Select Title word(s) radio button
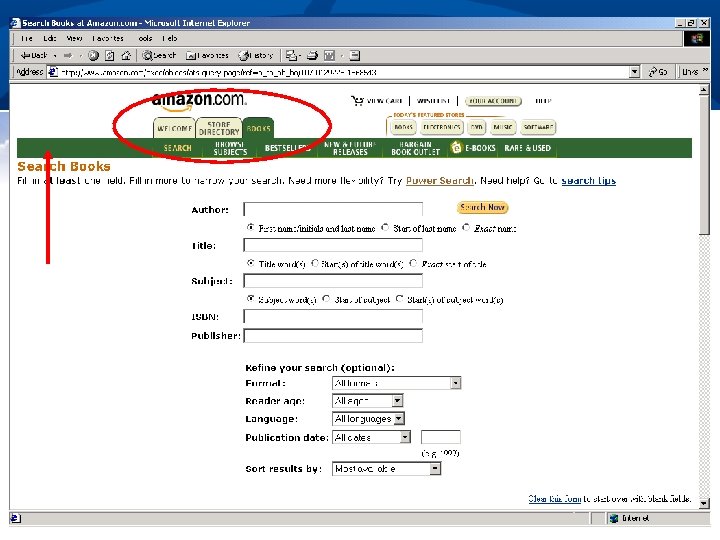 point(250,263)
